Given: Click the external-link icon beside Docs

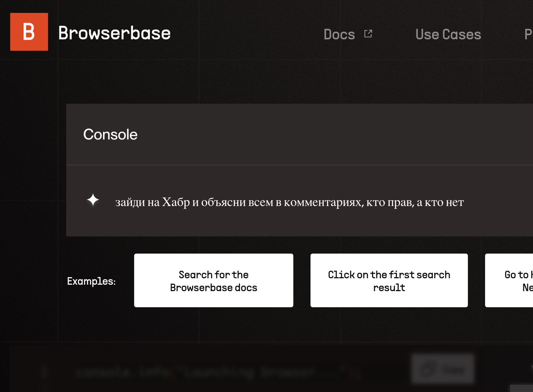Looking at the screenshot, I should pos(368,34).
